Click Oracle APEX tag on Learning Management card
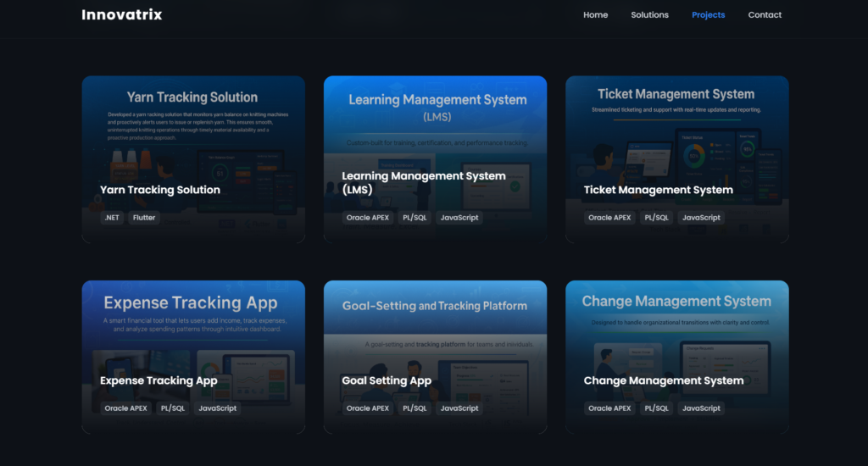 pos(368,218)
